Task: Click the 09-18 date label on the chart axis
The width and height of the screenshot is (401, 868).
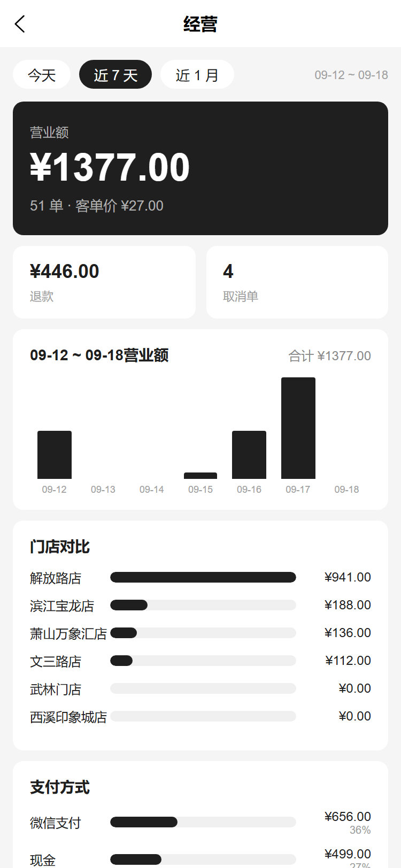Action: pos(346,490)
